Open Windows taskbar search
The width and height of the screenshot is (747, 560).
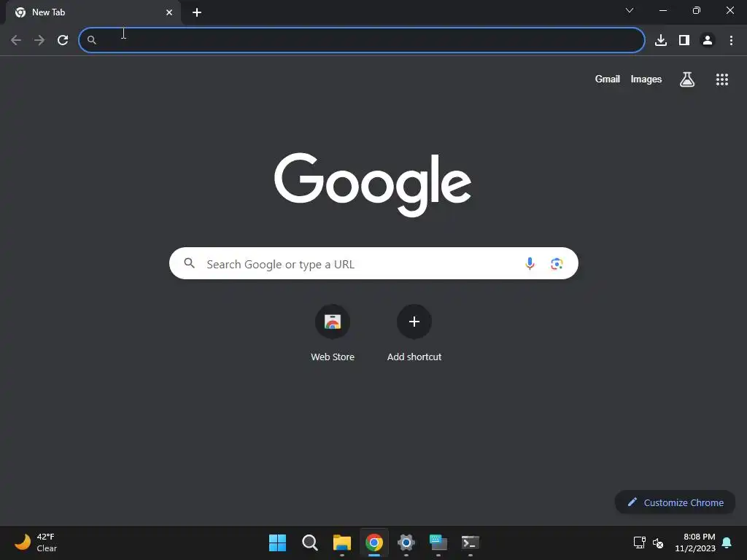click(x=309, y=542)
